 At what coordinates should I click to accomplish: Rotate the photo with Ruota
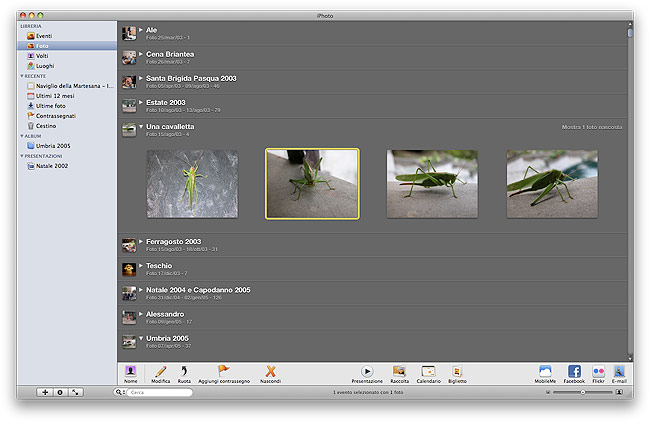click(184, 374)
